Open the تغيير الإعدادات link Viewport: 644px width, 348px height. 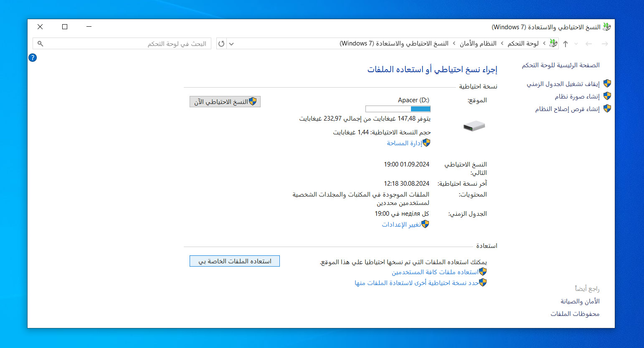[401, 224]
